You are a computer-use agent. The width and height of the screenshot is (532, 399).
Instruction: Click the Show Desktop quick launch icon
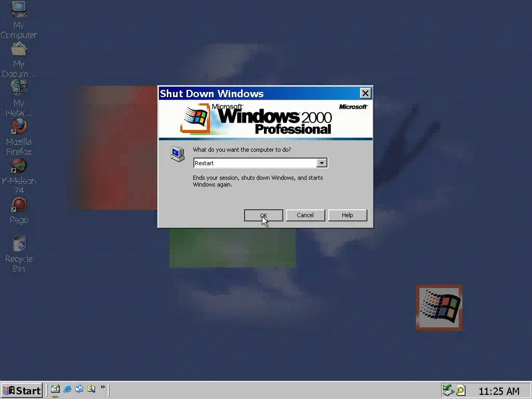[x=55, y=389]
